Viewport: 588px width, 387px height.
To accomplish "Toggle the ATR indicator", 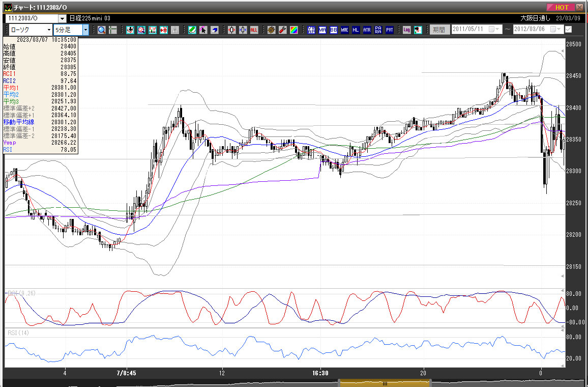I will click(367, 30).
